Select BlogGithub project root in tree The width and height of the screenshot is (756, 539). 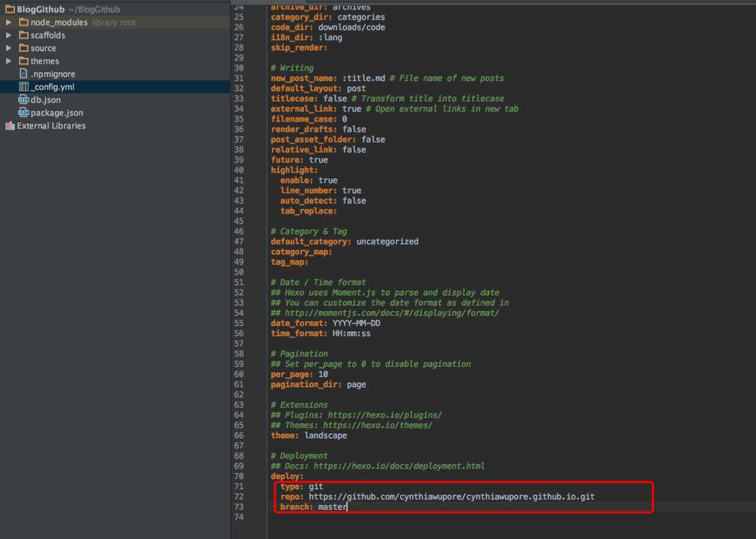[115, 9]
